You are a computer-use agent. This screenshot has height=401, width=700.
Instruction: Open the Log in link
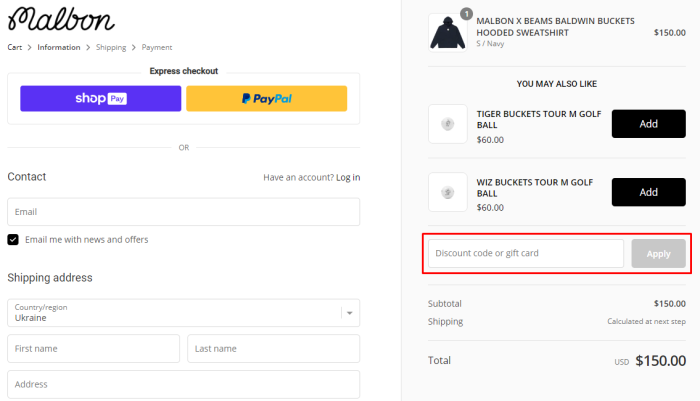coord(348,177)
